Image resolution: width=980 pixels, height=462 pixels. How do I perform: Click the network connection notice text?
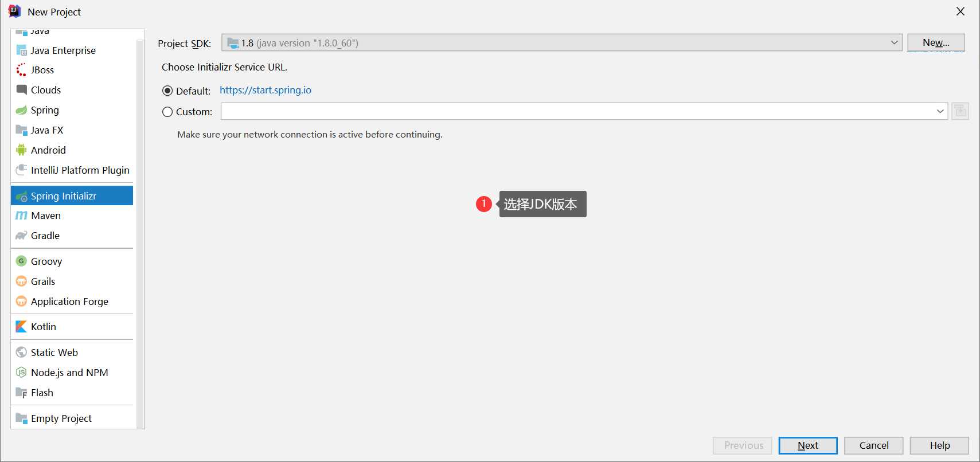coord(310,135)
